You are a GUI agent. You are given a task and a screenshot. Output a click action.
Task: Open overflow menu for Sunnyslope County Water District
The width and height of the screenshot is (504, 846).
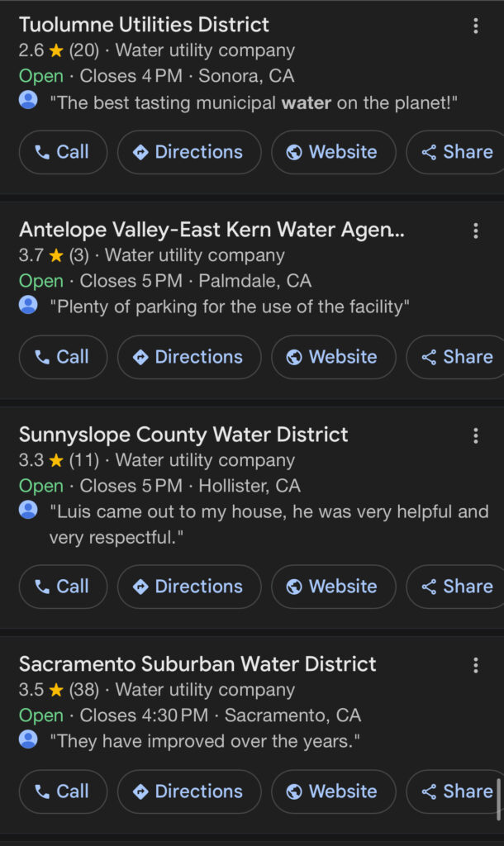pos(476,435)
